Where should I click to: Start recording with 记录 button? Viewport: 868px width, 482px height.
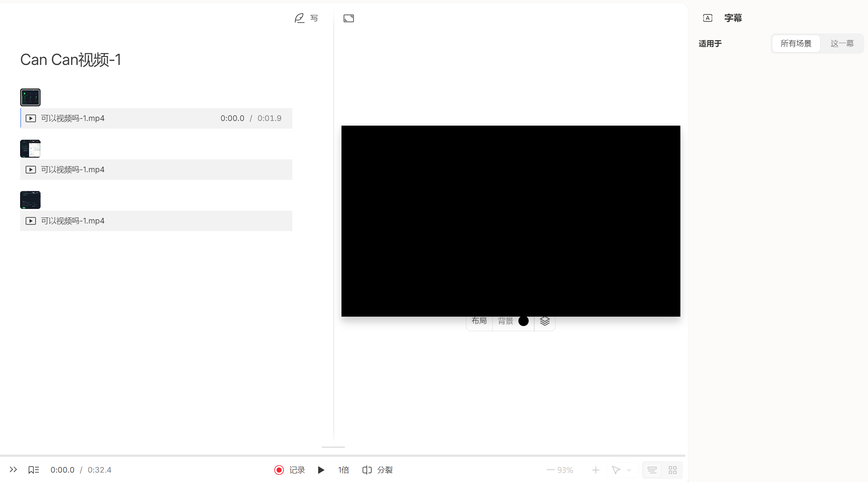[290, 470]
